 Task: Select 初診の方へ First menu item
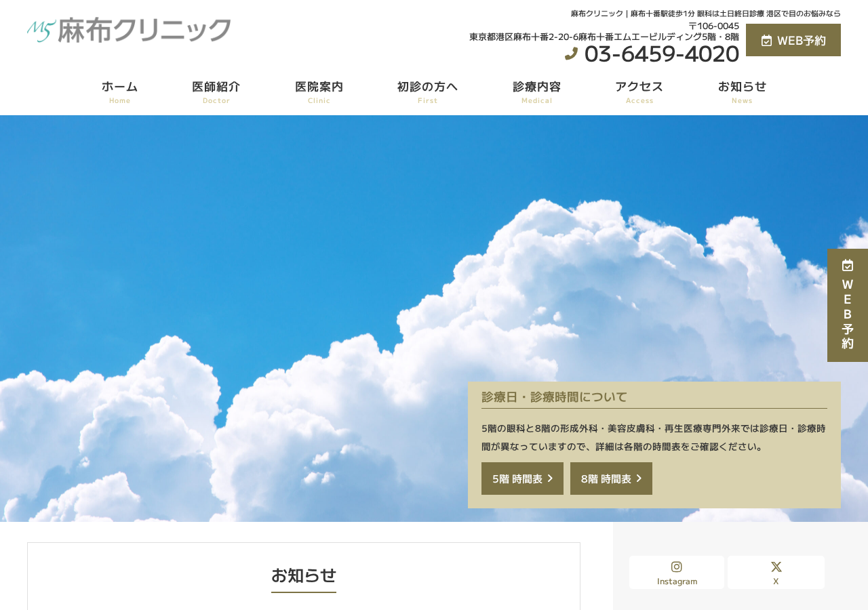(428, 91)
